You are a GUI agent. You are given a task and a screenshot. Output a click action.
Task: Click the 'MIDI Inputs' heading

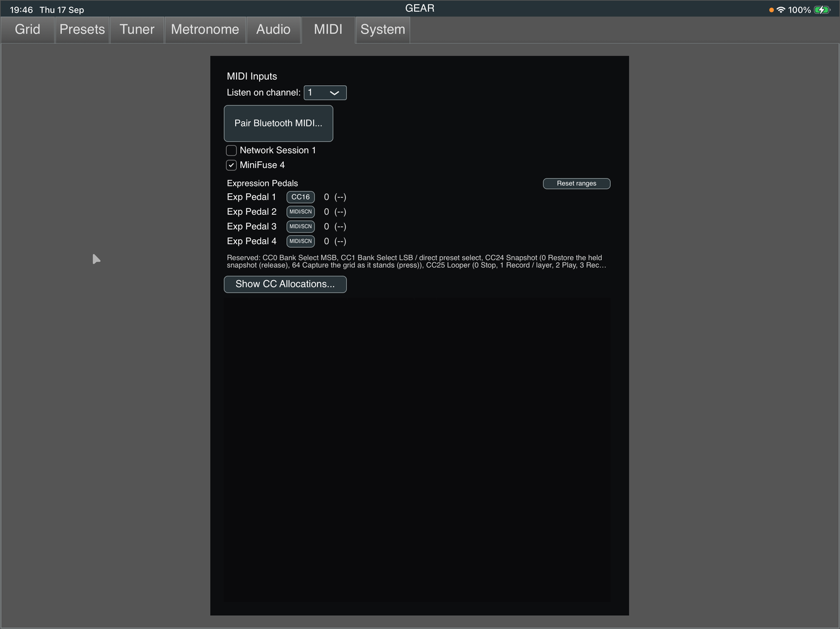tap(252, 76)
